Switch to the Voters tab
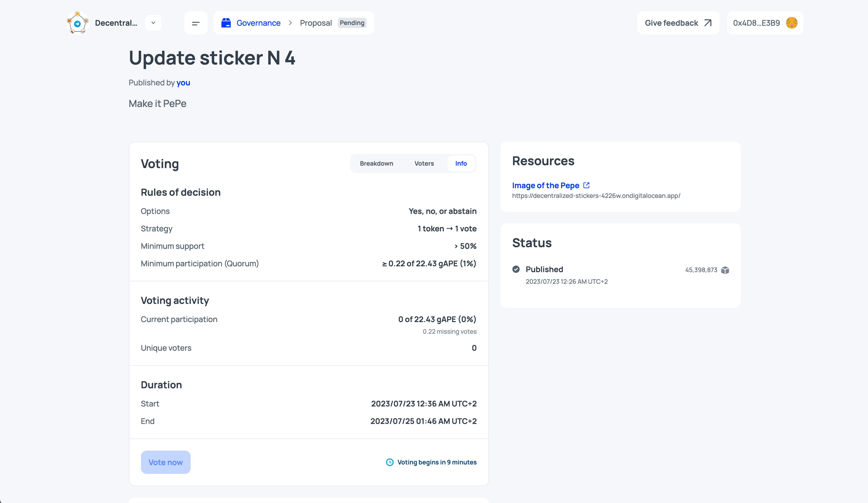868x503 pixels. coord(424,163)
